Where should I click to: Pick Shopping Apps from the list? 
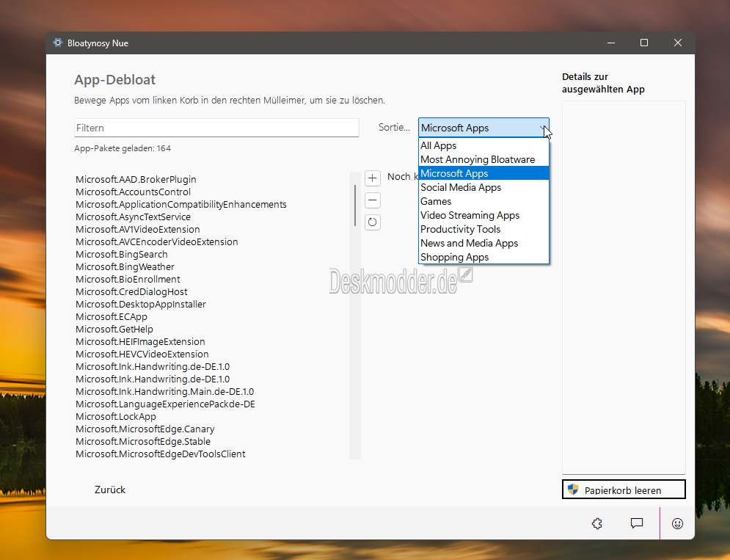[483, 257]
